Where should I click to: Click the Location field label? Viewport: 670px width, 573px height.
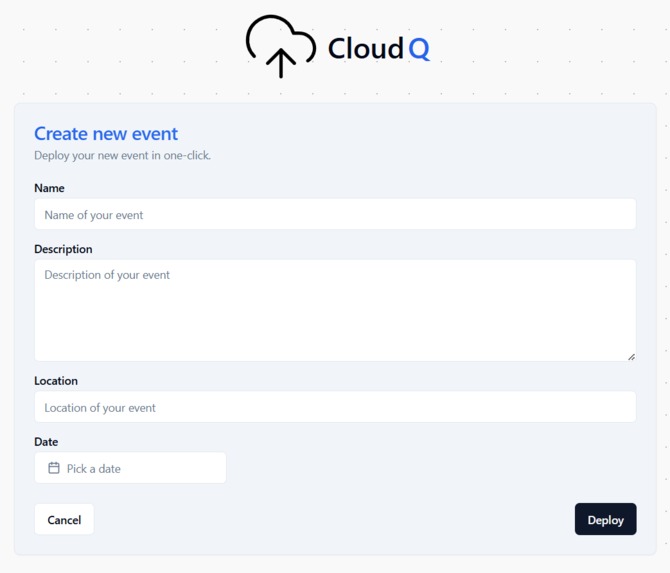56,381
